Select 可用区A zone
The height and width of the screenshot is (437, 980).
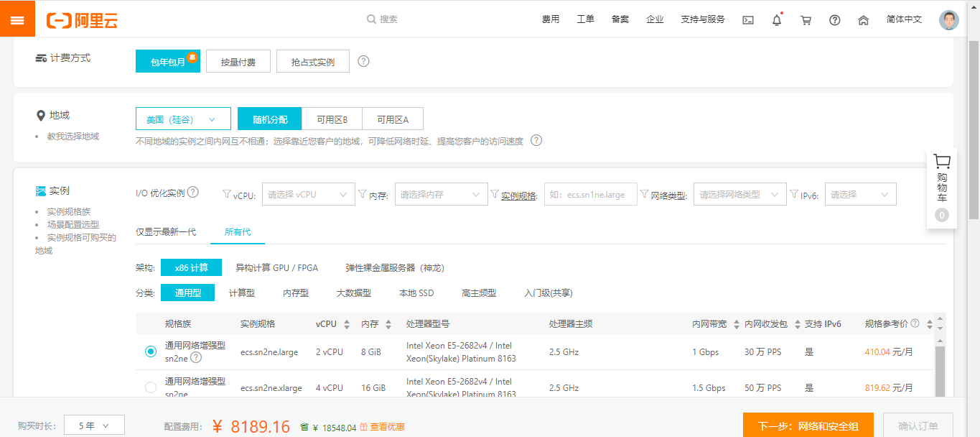pyautogui.click(x=393, y=119)
